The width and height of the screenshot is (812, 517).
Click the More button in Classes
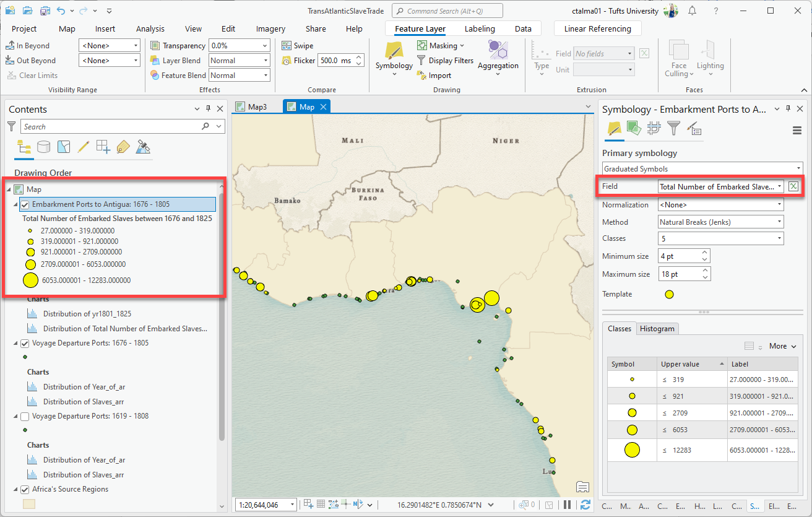click(782, 346)
